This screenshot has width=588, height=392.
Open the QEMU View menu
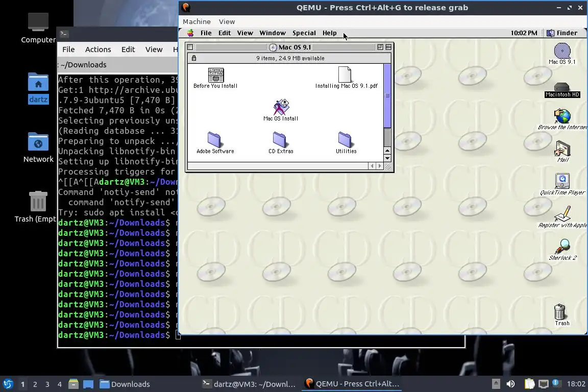[x=227, y=22]
